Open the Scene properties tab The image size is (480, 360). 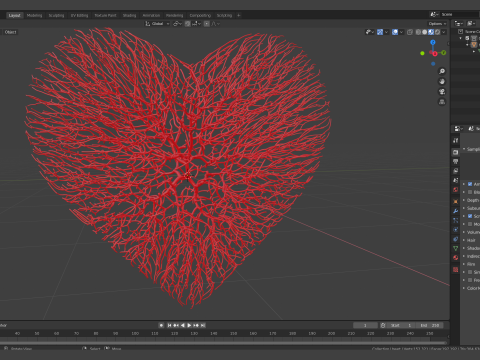[x=455, y=180]
